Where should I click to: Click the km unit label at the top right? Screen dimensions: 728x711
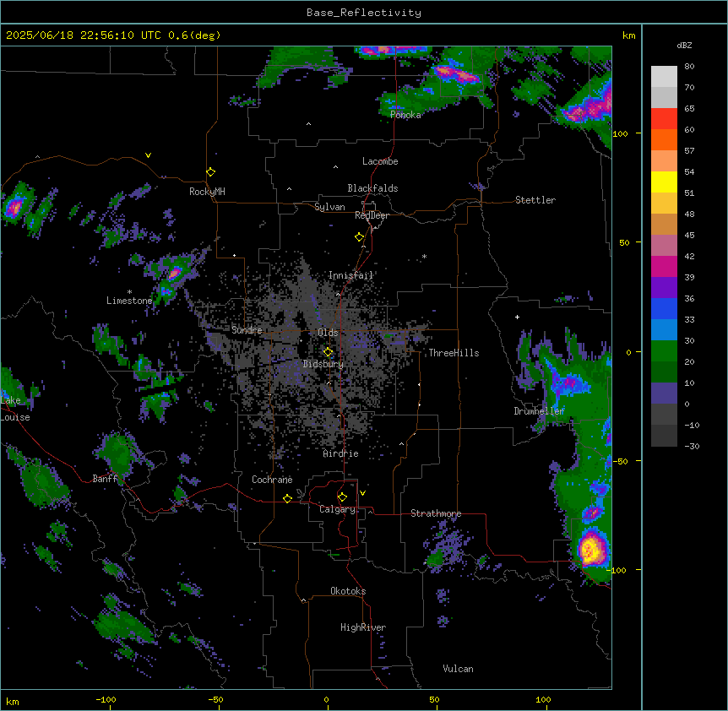628,35
